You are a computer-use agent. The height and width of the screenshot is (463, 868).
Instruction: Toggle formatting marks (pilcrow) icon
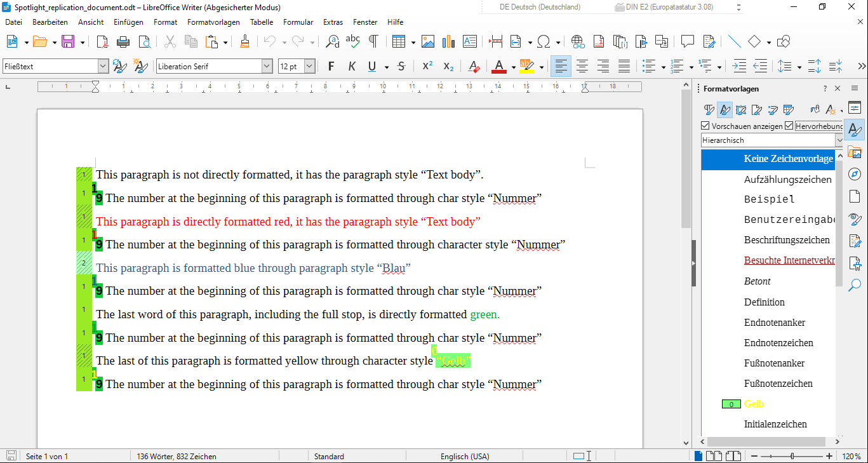pos(373,42)
